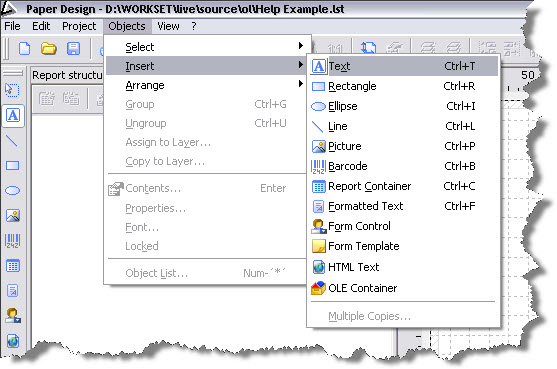Viewport: 557px width, 369px height.
Task: Open the Edit menu
Action: (41, 26)
